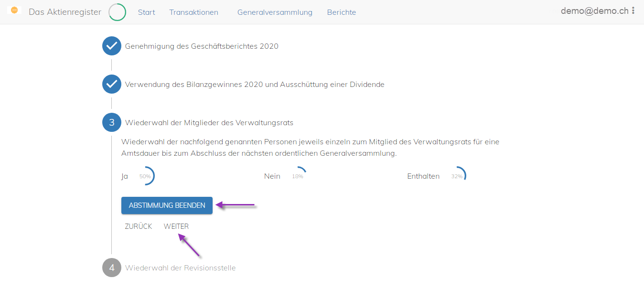Screen dimensions: 644x290
Task: Open the Berichte menu item
Action: tap(342, 12)
